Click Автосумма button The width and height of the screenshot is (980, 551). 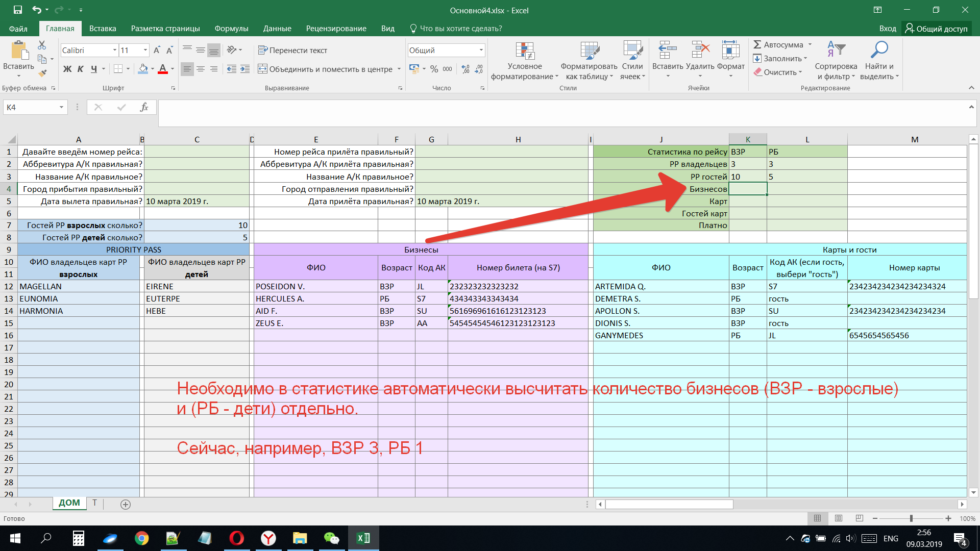pos(778,45)
